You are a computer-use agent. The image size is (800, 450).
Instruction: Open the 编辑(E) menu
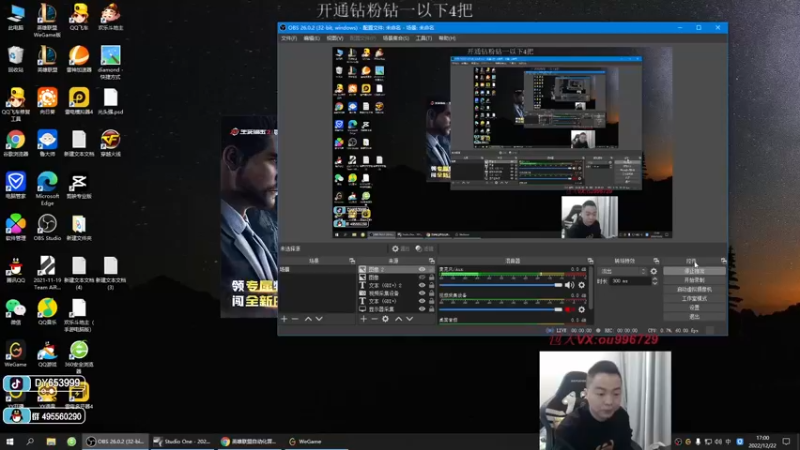click(x=311, y=38)
